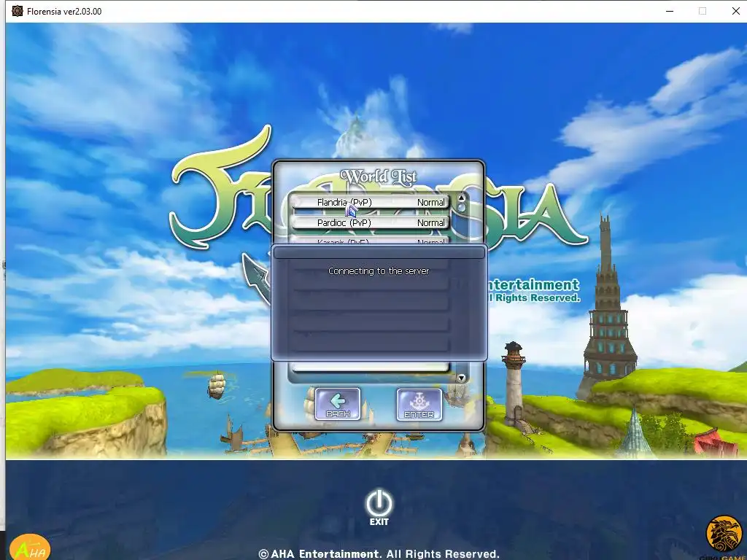The image size is (747, 560).
Task: Minimize the Florensia window
Action: [670, 11]
